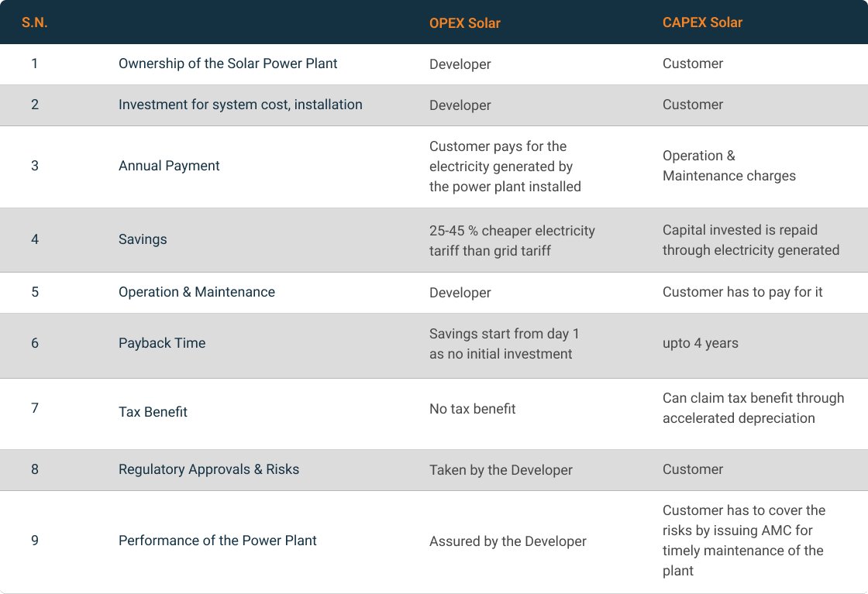Select the accelerated depreciation tax benefit cell
Viewport: 868px width, 594px height.
753,408
